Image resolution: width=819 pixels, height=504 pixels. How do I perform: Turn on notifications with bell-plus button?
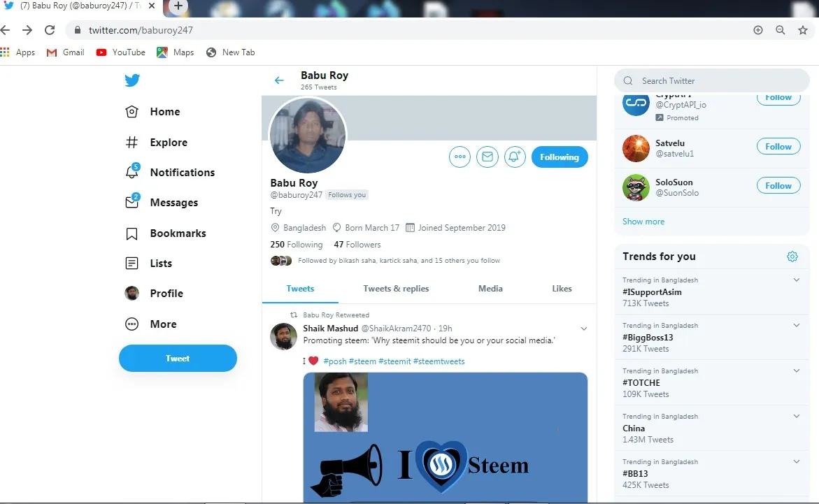515,157
